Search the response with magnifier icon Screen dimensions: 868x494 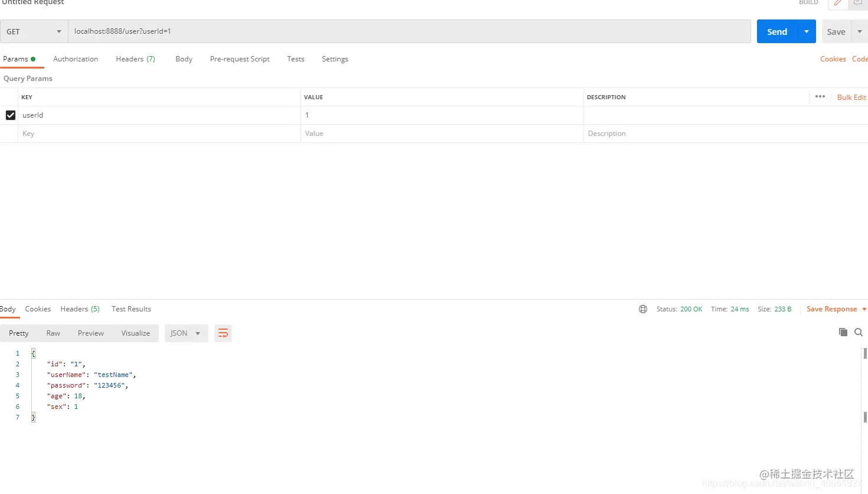point(859,332)
